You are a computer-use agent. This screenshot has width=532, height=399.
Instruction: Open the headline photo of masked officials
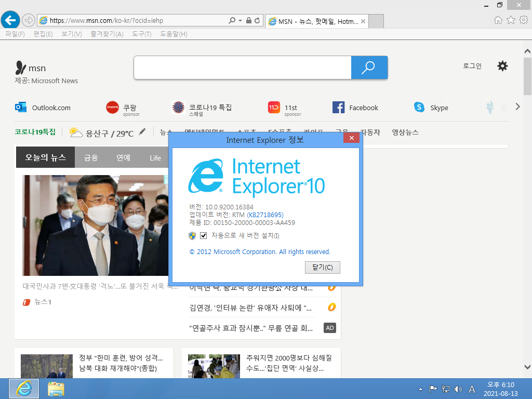click(x=95, y=225)
